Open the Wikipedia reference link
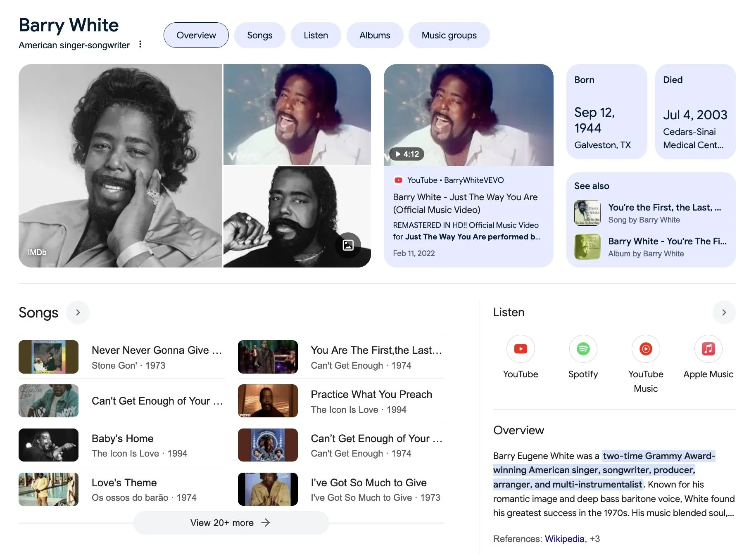Image resolution: width=756 pixels, height=554 pixels. tap(564, 539)
